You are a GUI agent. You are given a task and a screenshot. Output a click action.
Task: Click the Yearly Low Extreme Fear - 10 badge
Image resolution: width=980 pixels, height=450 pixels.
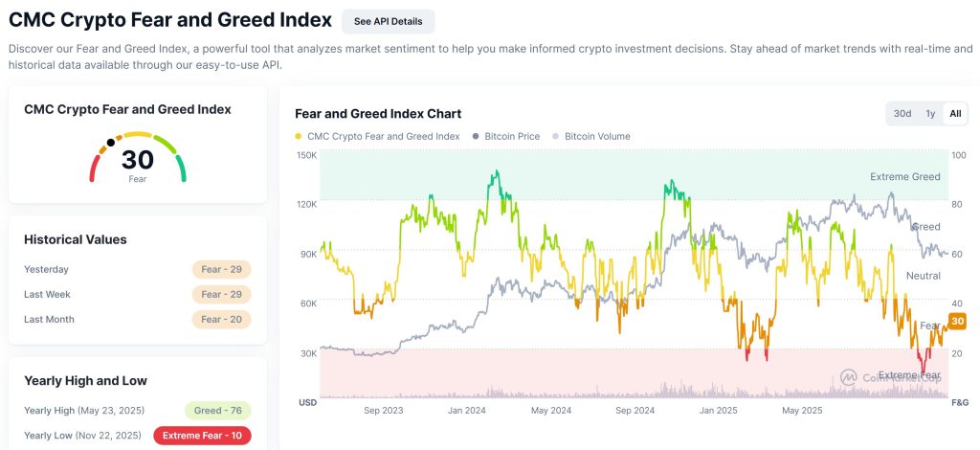pyautogui.click(x=202, y=435)
